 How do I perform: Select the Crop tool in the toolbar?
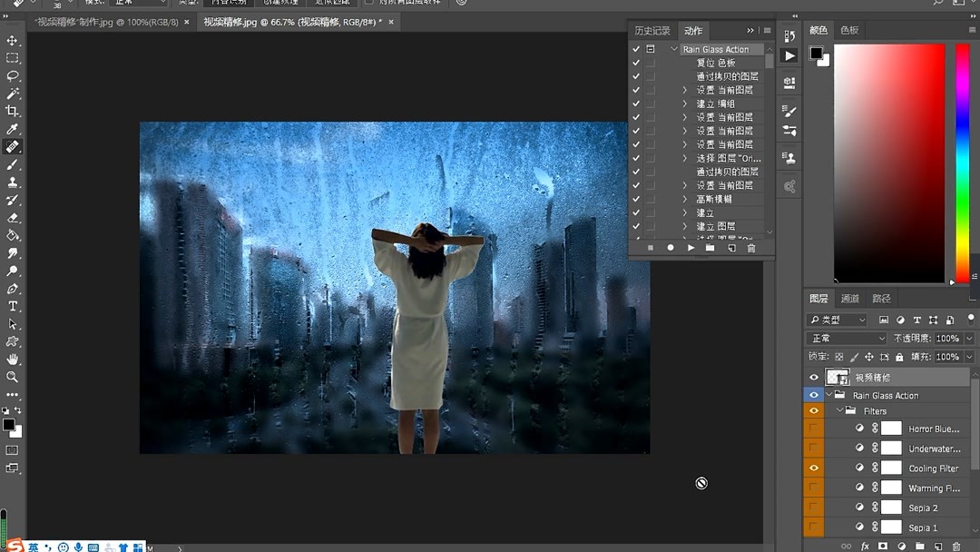click(x=13, y=111)
